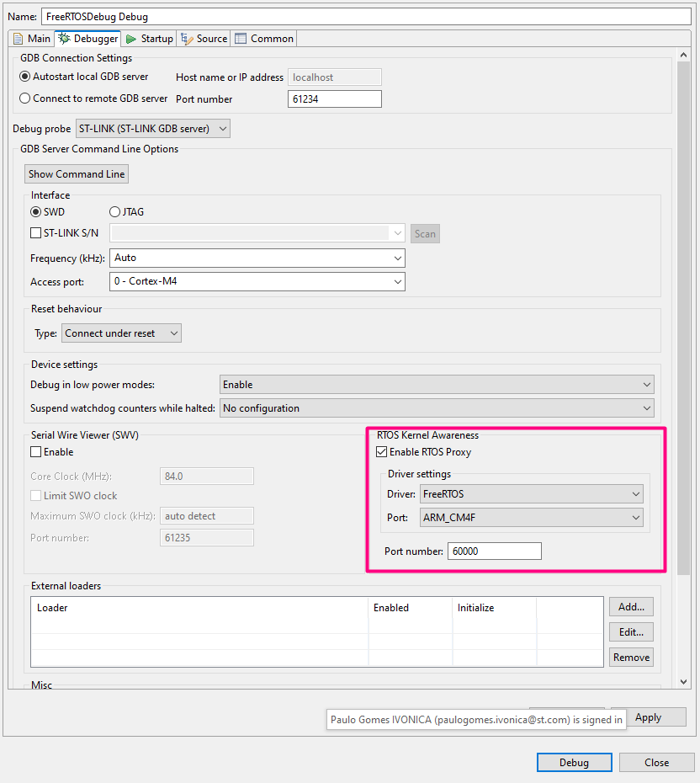
Task: Click the Debugger tab bug icon
Action: click(64, 39)
